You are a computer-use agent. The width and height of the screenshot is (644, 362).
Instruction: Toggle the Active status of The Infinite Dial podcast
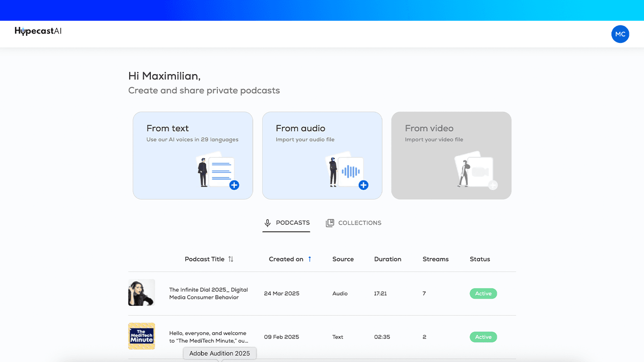(x=483, y=293)
